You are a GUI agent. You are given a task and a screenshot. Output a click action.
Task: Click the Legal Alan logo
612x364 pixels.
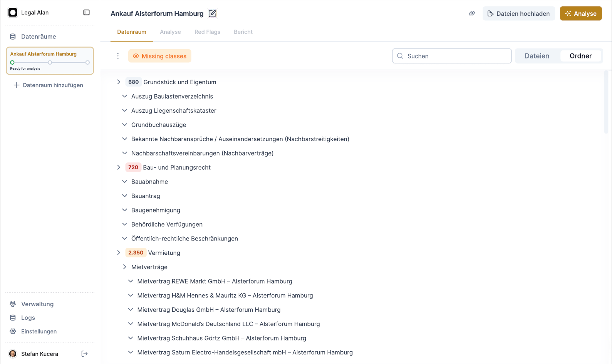coord(13,13)
